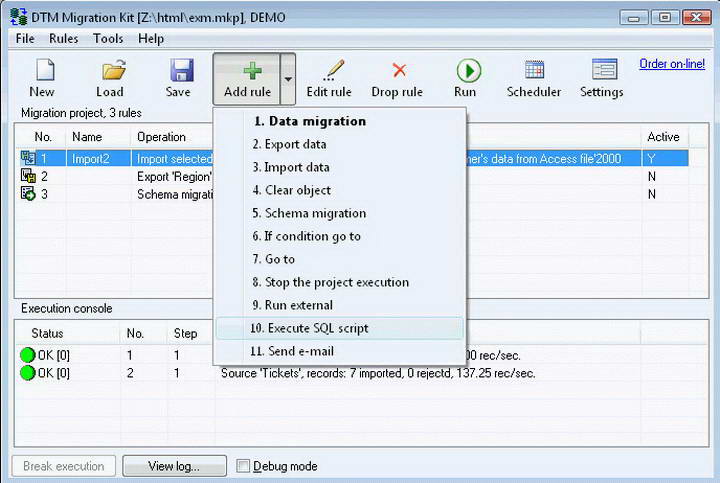Click the Name column header
The image size is (720, 483).
pos(87,137)
